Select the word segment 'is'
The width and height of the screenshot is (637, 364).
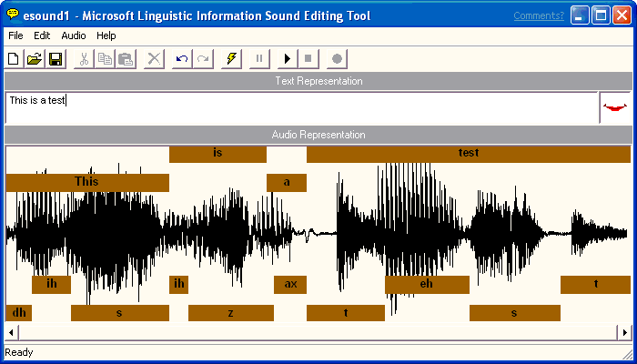coord(217,155)
